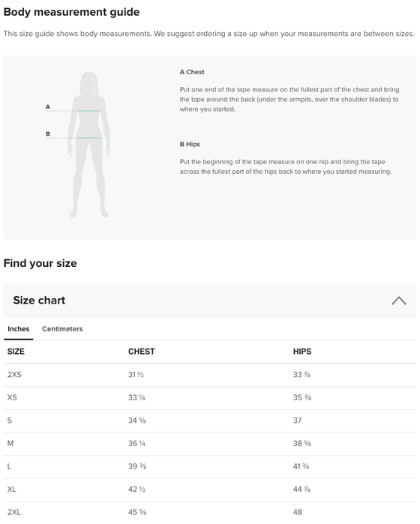Click the 2XL size label
This screenshot has height=524, width=420.
pos(14,512)
